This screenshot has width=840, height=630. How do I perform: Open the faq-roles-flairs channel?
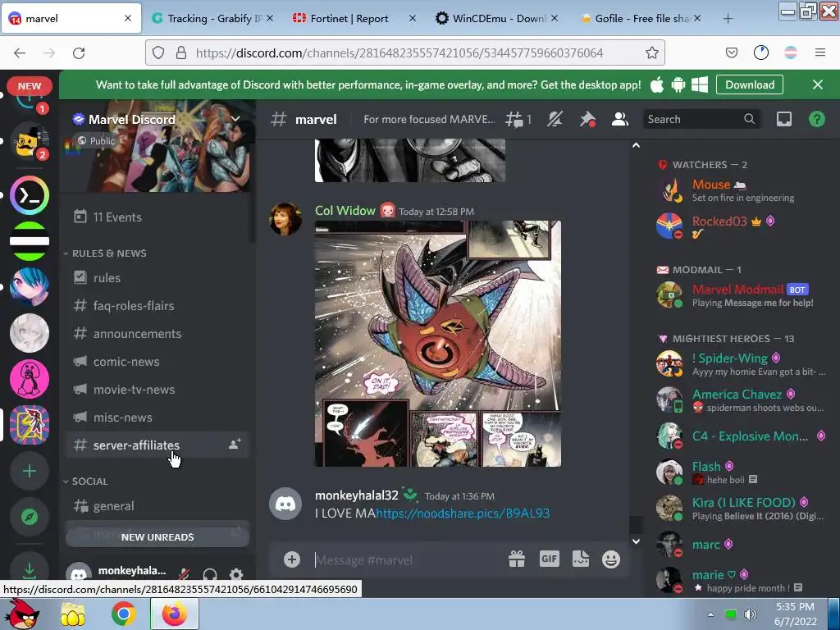pyautogui.click(x=157, y=305)
